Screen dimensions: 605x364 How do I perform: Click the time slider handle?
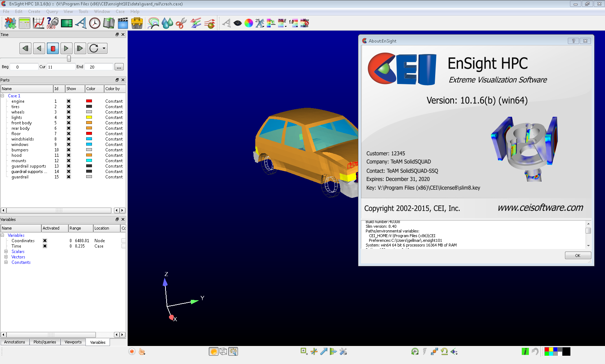(69, 58)
